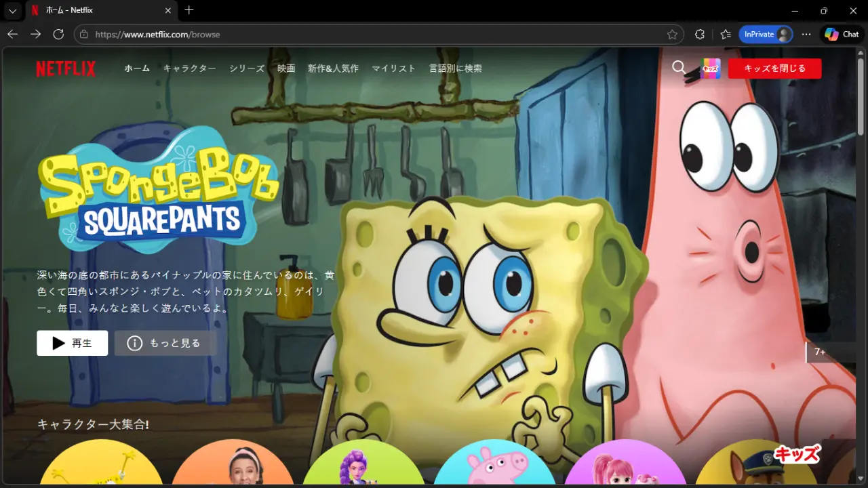
Task: Click the キッズを閉じる button
Action: click(x=774, y=68)
